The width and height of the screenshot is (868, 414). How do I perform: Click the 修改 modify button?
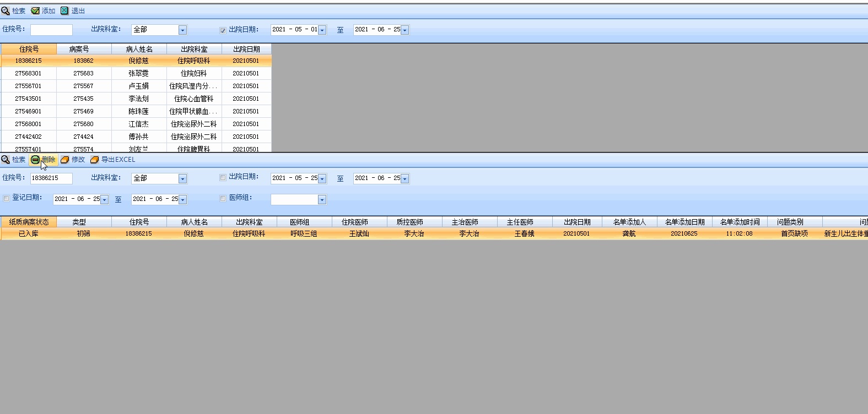[x=73, y=160]
